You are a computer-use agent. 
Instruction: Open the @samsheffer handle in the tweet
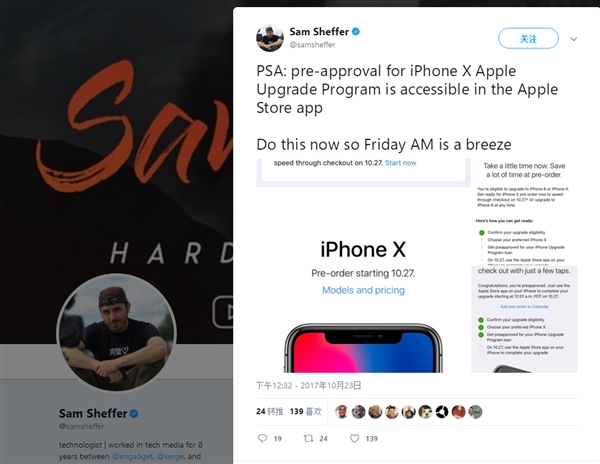[x=312, y=45]
